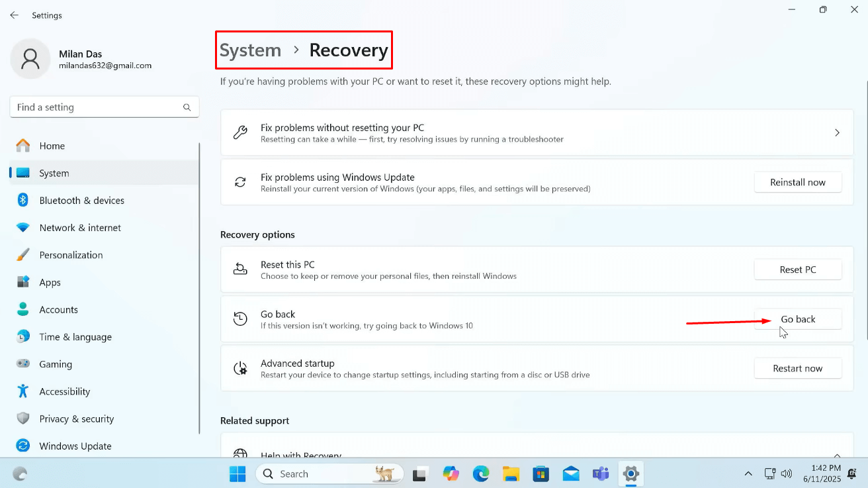The width and height of the screenshot is (868, 488).
Task: Open Network & internet settings
Action: point(80,228)
